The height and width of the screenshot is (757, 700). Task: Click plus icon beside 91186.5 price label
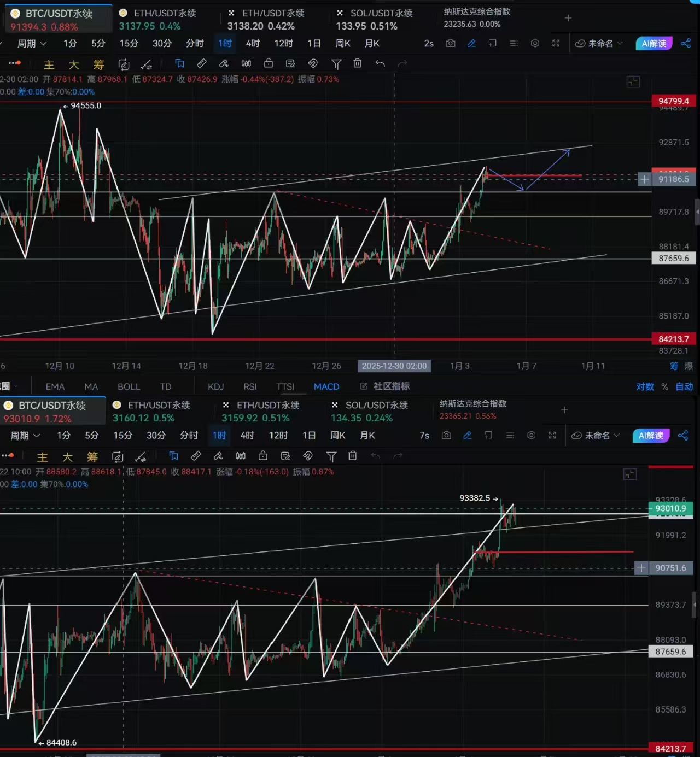[644, 179]
